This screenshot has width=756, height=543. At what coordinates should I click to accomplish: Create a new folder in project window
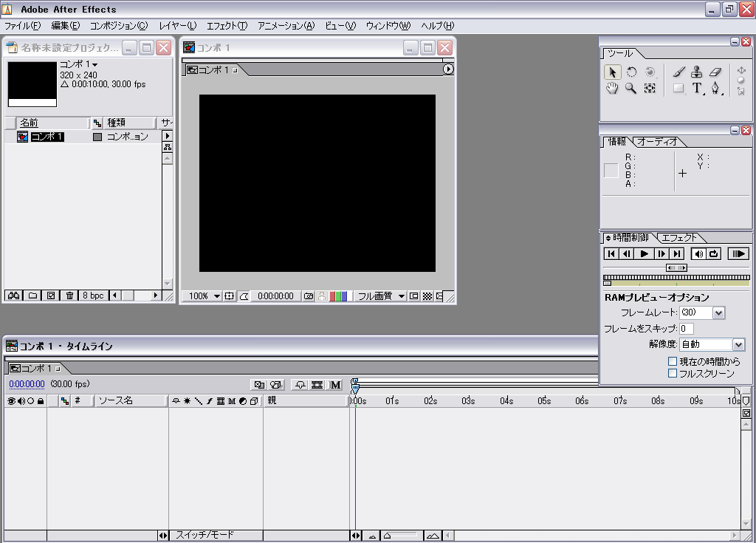tap(32, 296)
